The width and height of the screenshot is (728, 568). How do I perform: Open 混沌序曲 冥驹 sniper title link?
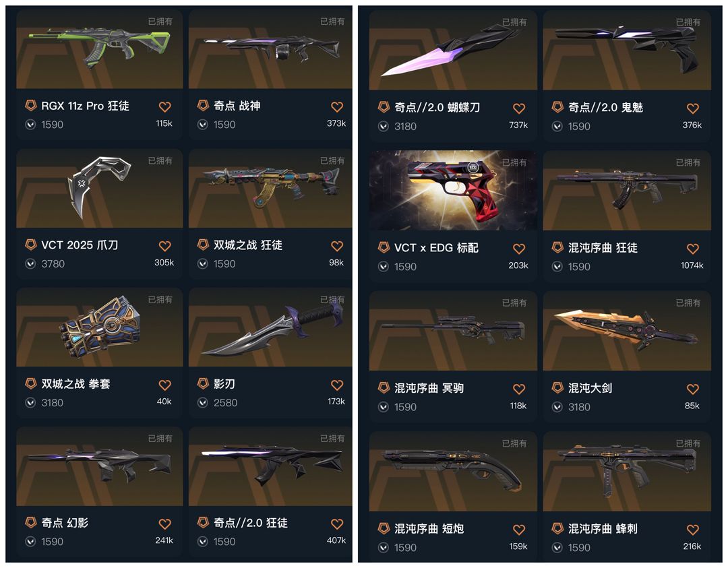click(429, 388)
